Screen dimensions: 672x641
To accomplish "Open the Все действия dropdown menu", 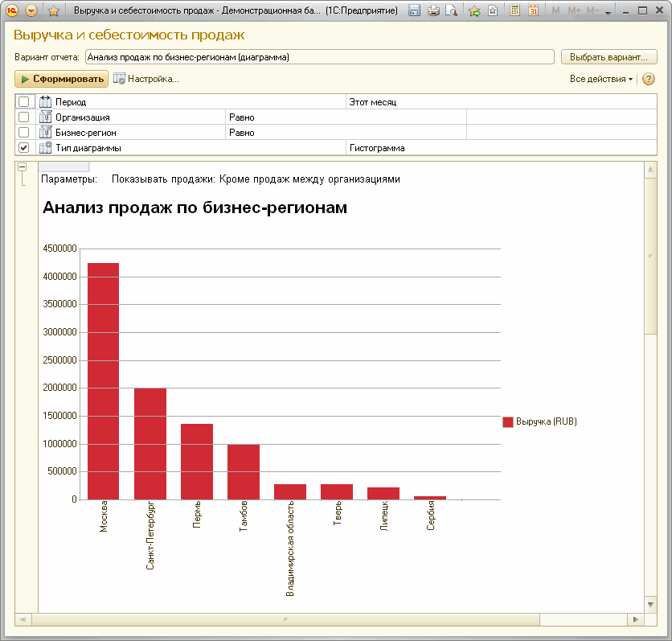I will click(601, 79).
